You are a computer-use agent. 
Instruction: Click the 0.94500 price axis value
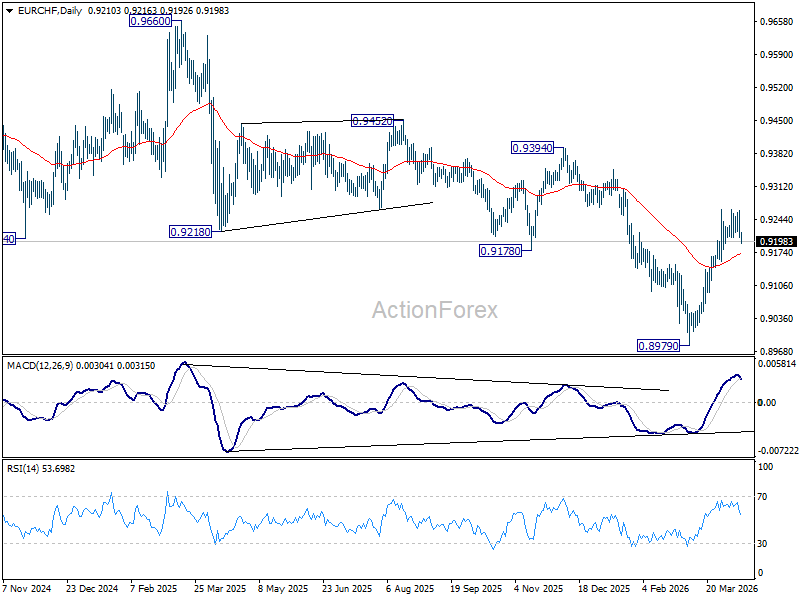pos(777,120)
